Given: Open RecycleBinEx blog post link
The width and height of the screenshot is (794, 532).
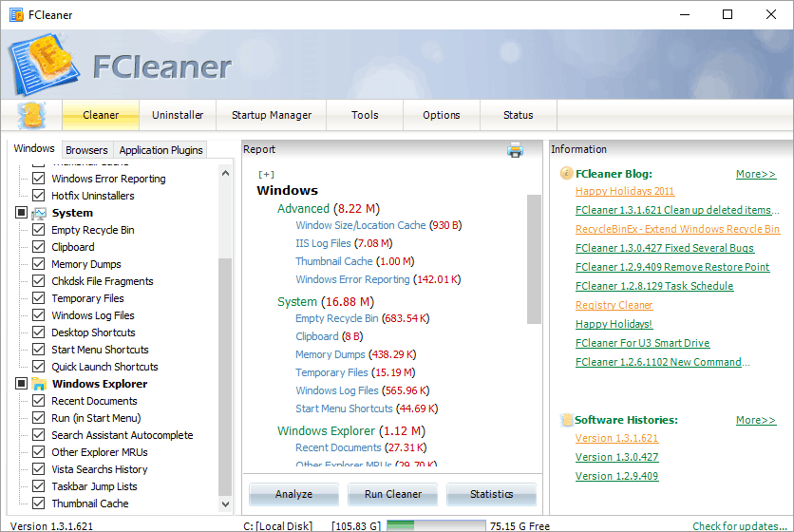Looking at the screenshot, I should 677,229.
